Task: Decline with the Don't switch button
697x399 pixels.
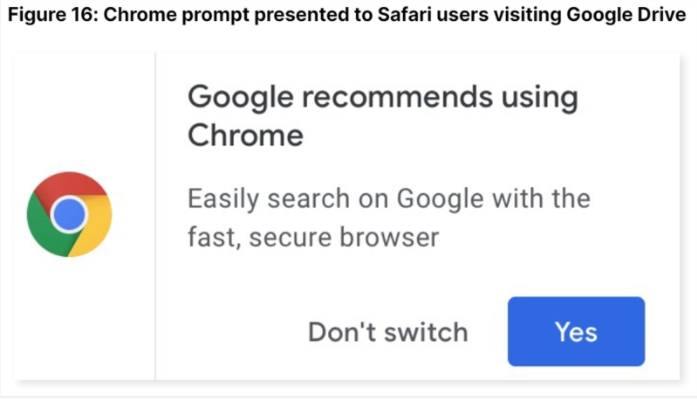Action: [388, 332]
